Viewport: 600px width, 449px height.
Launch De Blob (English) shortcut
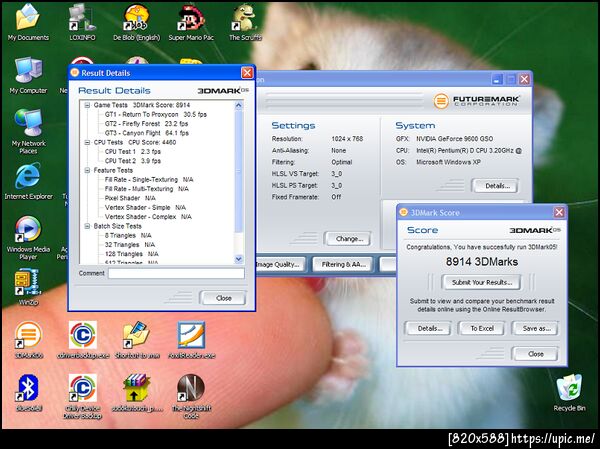pyautogui.click(x=137, y=22)
